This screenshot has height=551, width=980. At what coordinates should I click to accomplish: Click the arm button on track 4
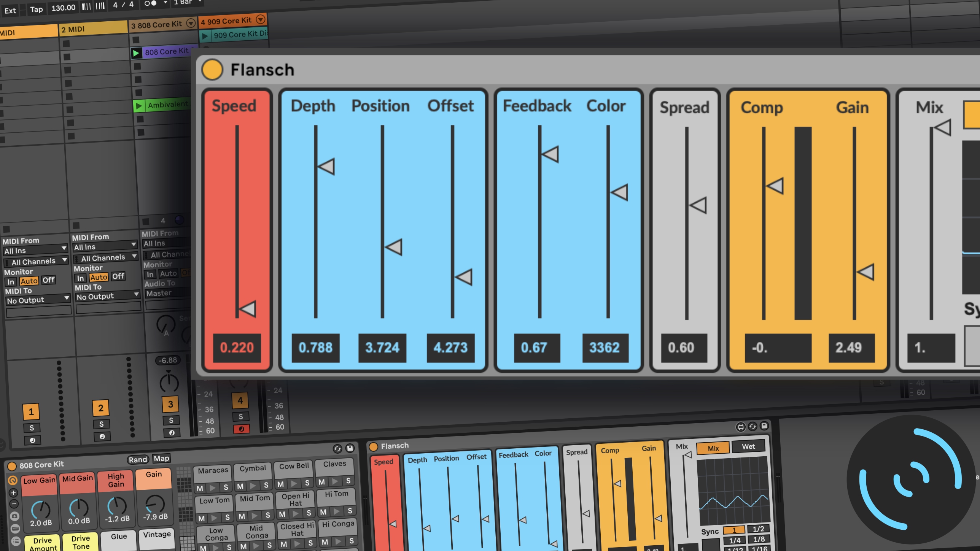(241, 429)
